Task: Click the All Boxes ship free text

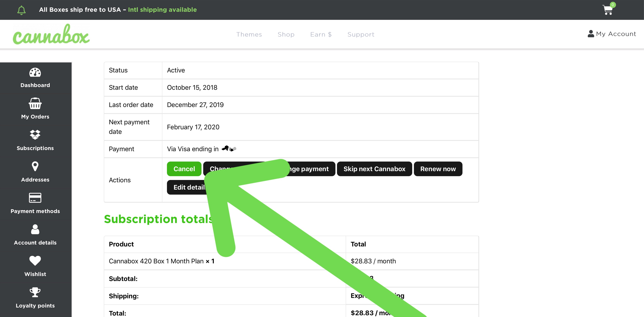Action: (x=80, y=10)
